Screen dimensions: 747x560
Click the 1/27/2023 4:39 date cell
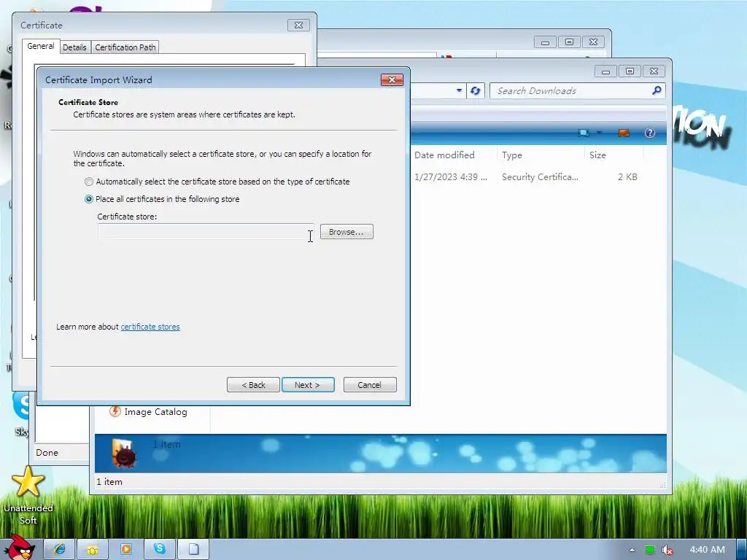point(451,176)
